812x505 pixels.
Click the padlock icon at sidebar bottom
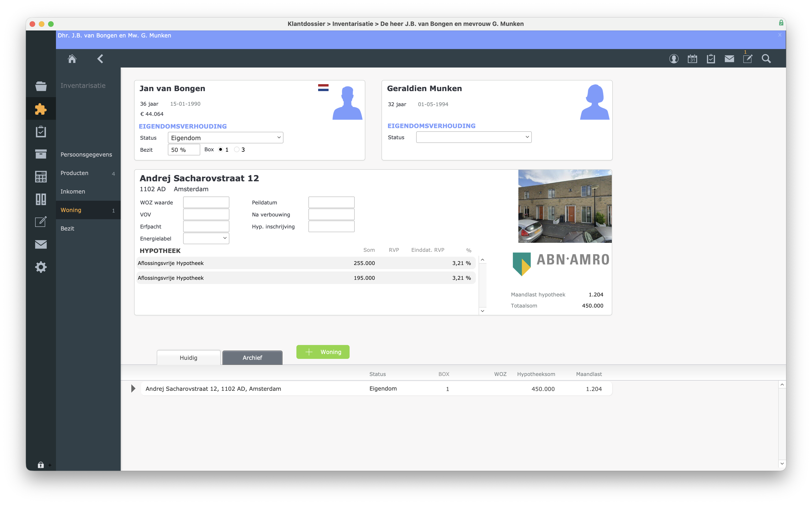(x=40, y=465)
